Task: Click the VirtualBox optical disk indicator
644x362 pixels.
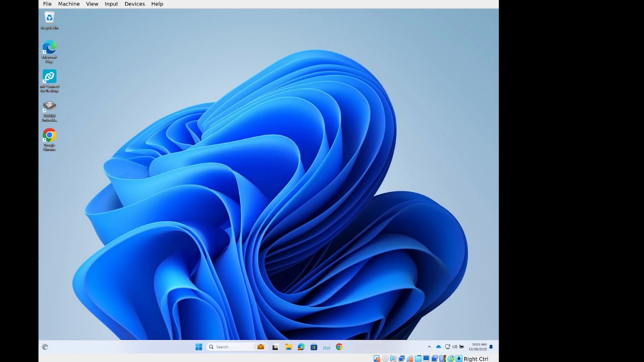Action: click(x=385, y=358)
